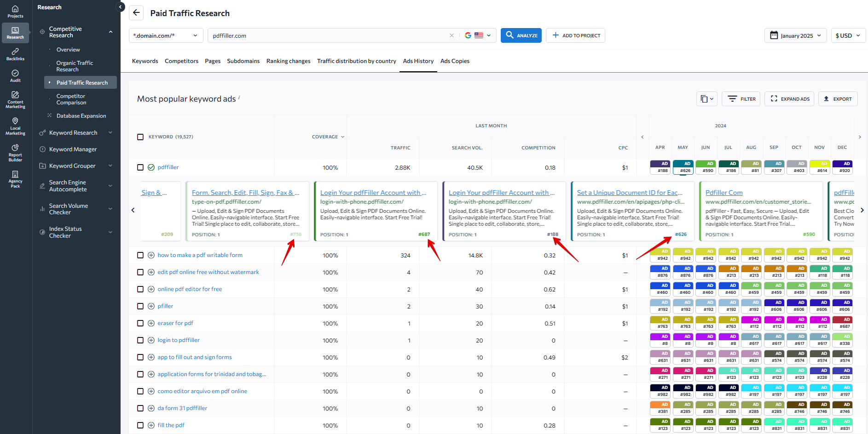The height and width of the screenshot is (434, 868).
Task: Open the January 2025 date dropdown
Action: (x=796, y=35)
